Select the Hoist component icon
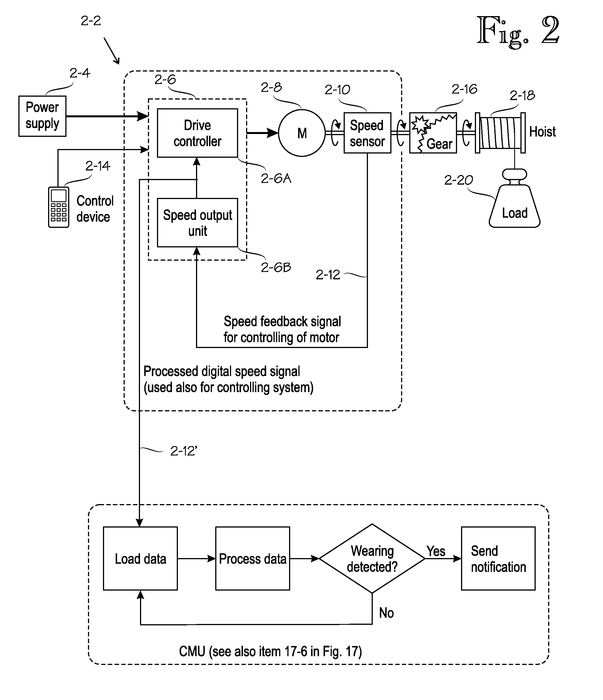The width and height of the screenshot is (603, 700). pyautogui.click(x=513, y=119)
